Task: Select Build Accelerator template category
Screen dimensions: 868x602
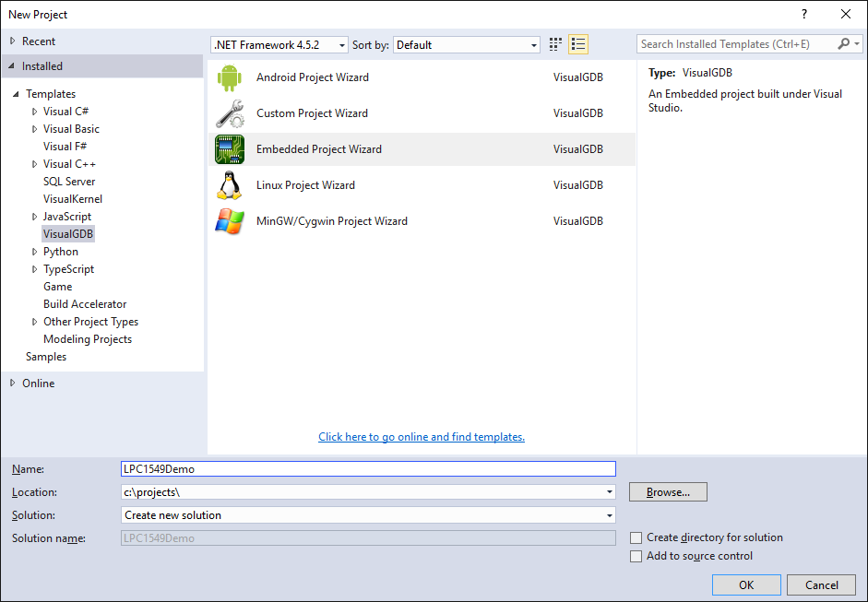Action: [x=85, y=304]
